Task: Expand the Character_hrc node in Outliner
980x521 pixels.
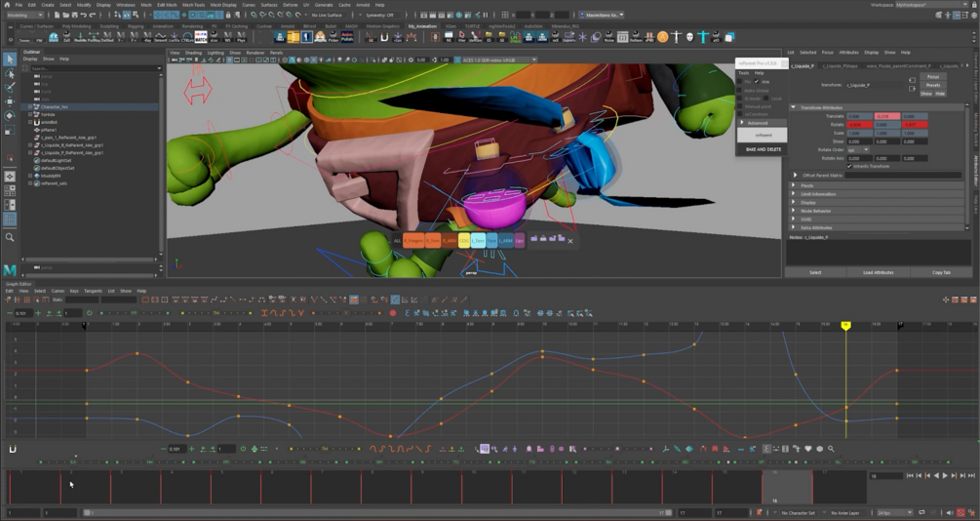Action: [30, 107]
